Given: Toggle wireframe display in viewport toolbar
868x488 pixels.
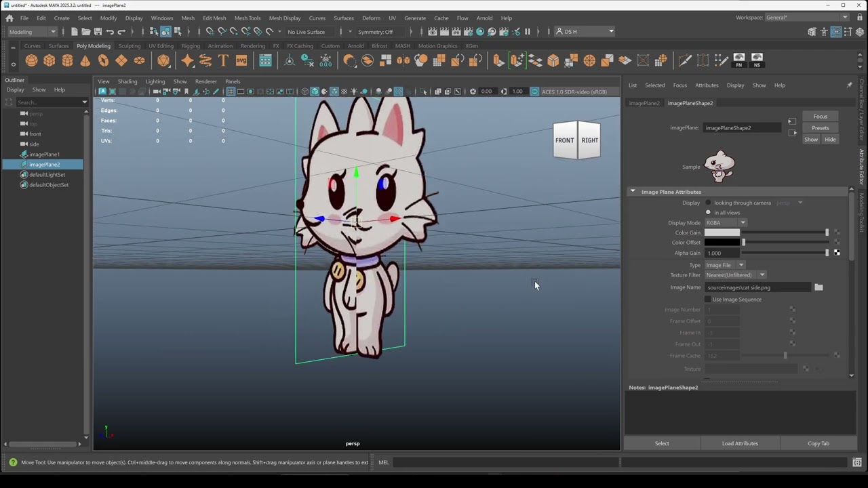Looking at the screenshot, I should (x=305, y=91).
